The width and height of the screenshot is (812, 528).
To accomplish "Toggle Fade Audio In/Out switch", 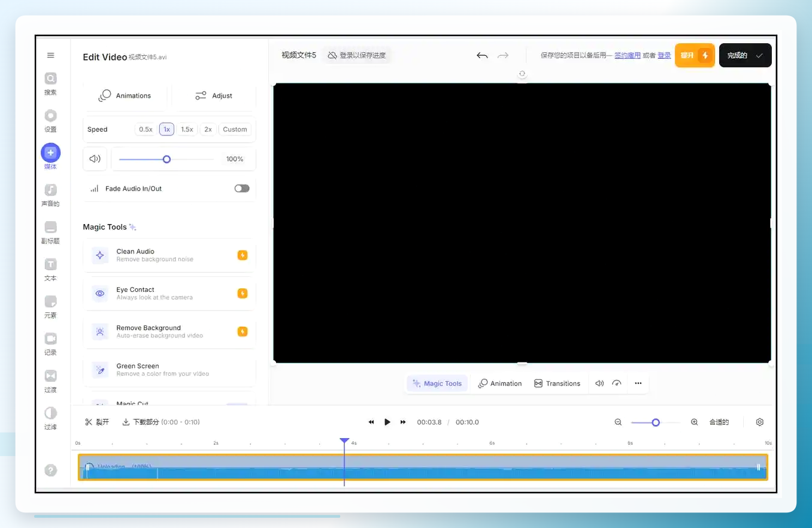I will point(242,188).
